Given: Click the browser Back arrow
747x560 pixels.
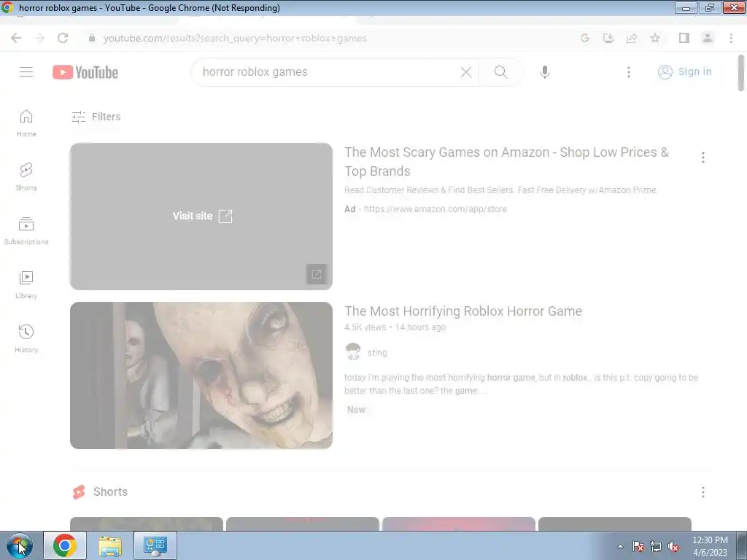Looking at the screenshot, I should (16, 38).
